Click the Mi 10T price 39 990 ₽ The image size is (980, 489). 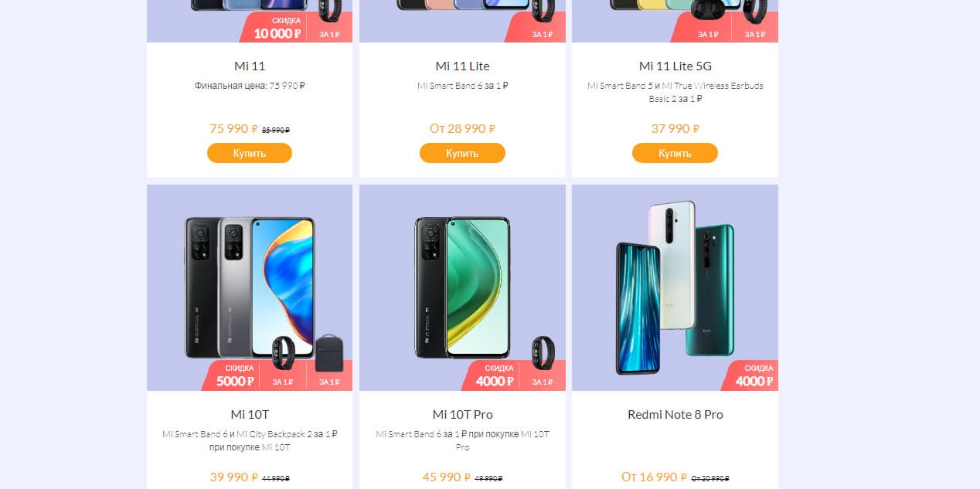pos(234,477)
